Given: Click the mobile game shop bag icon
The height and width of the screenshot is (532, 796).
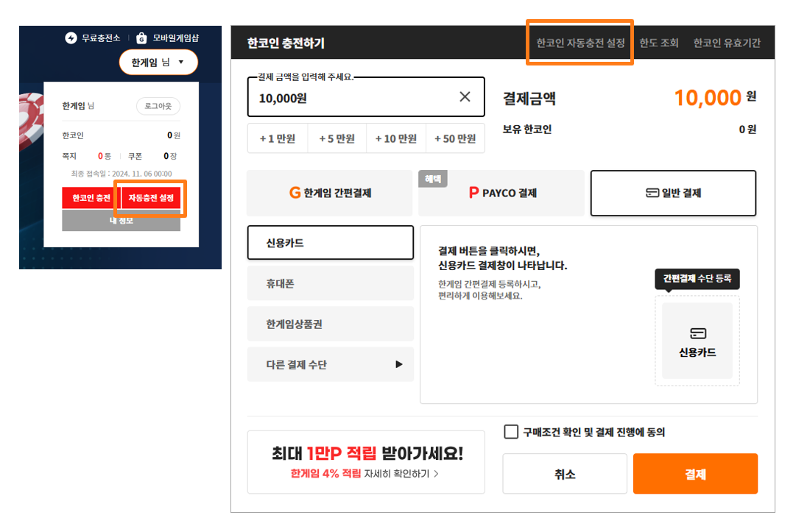Looking at the screenshot, I should tap(141, 38).
